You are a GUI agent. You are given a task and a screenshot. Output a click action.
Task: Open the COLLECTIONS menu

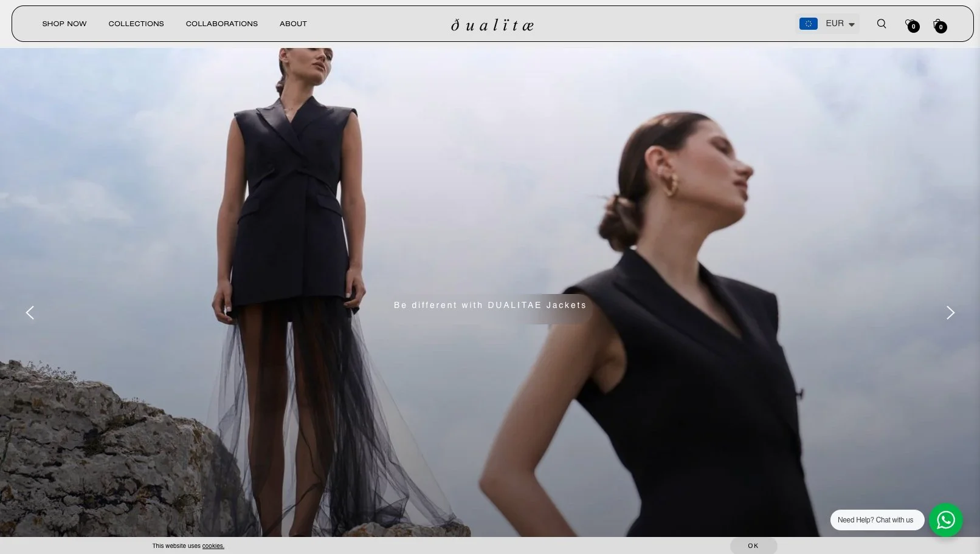click(x=136, y=24)
